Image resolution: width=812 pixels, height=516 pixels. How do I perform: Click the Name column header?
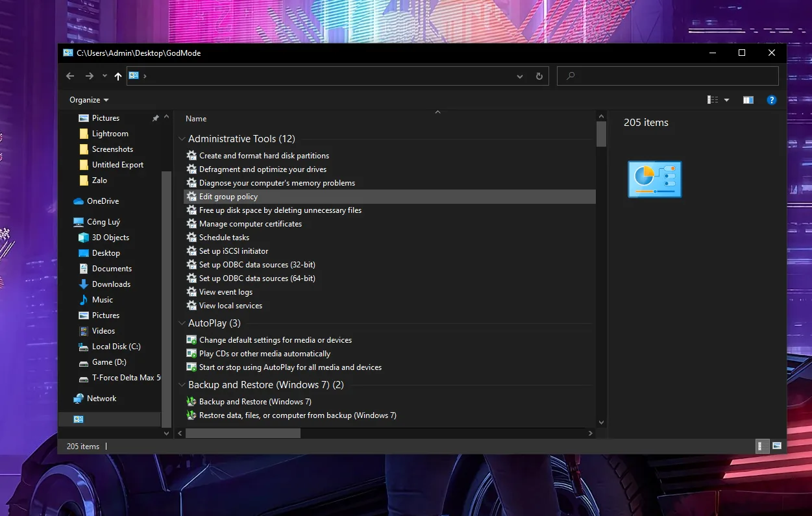tap(196, 119)
